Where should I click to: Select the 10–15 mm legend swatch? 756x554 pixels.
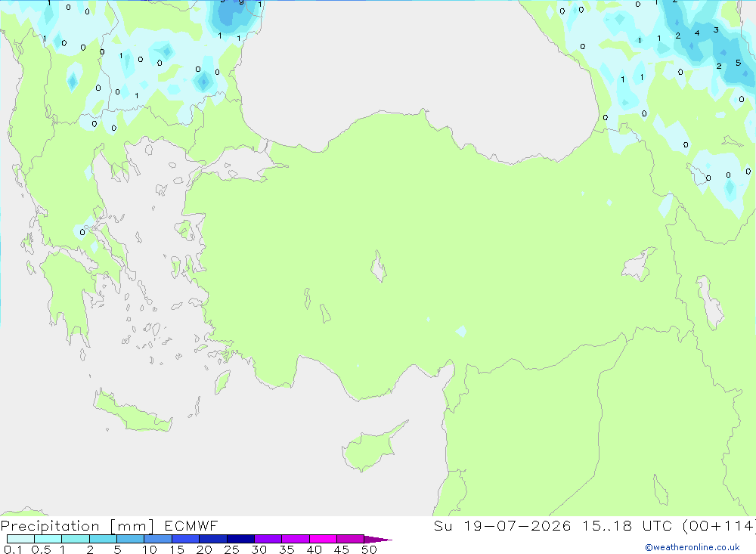158,539
